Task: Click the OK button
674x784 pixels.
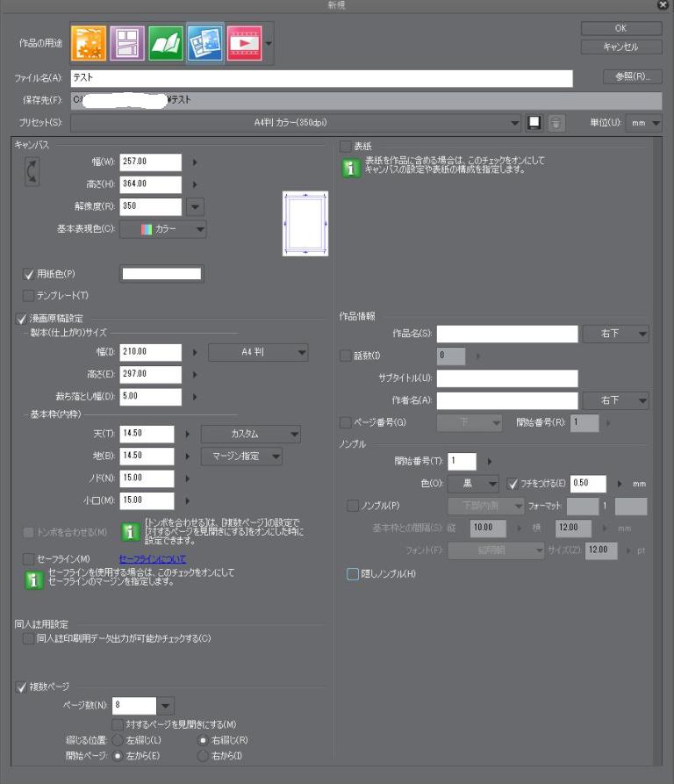Action: 621,28
